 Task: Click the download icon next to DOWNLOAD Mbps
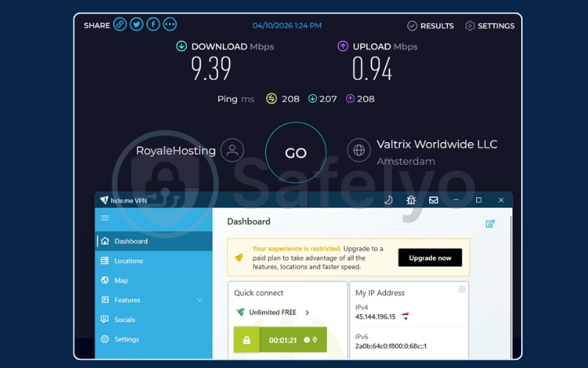(182, 46)
